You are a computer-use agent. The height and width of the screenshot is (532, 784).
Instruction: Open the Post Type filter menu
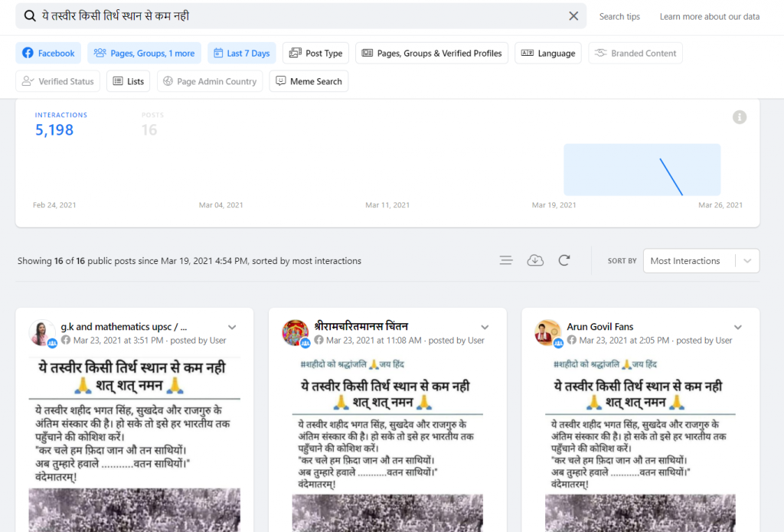(x=315, y=54)
